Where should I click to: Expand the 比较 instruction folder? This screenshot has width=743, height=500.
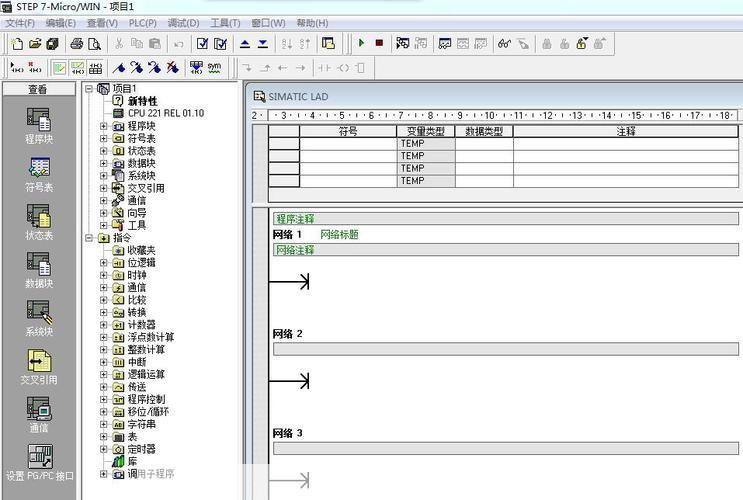[x=103, y=300]
